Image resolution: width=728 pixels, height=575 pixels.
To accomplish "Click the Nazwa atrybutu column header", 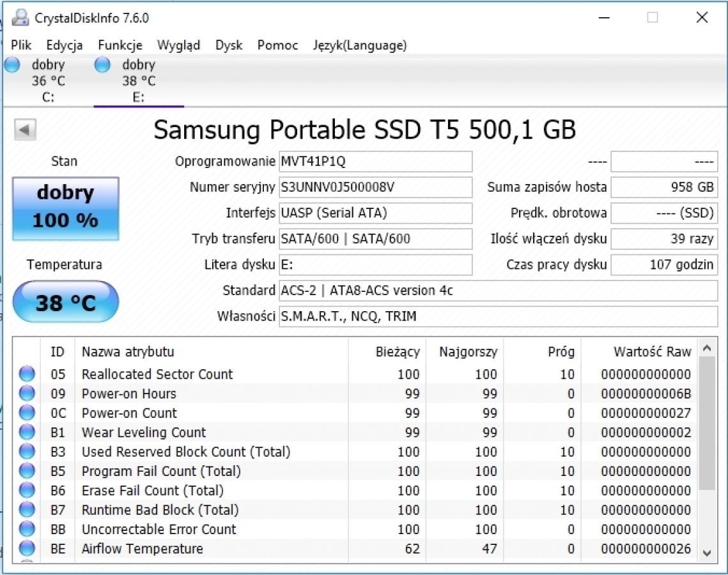I will tap(212, 352).
